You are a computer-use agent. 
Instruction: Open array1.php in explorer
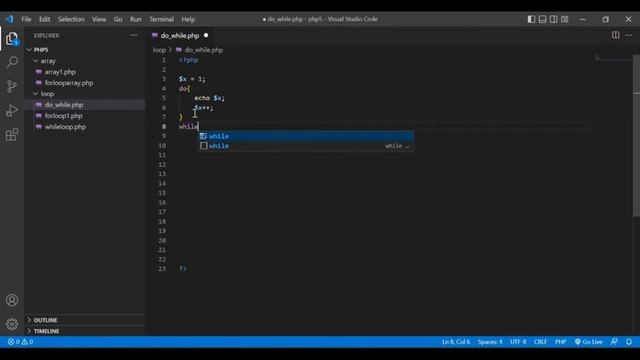60,72
